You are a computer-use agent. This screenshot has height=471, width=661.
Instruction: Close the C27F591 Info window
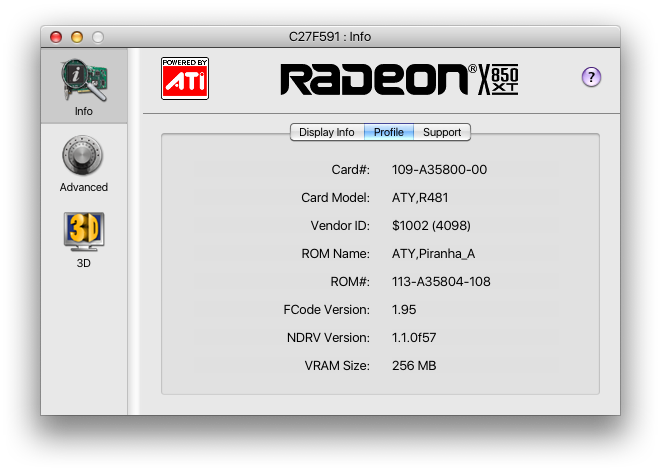tap(56, 37)
